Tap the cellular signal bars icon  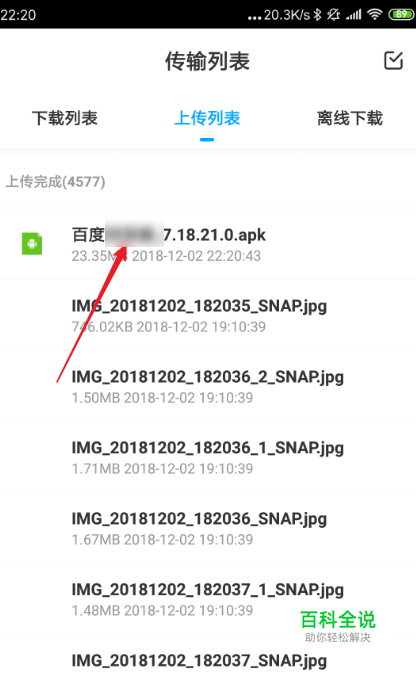click(x=354, y=15)
